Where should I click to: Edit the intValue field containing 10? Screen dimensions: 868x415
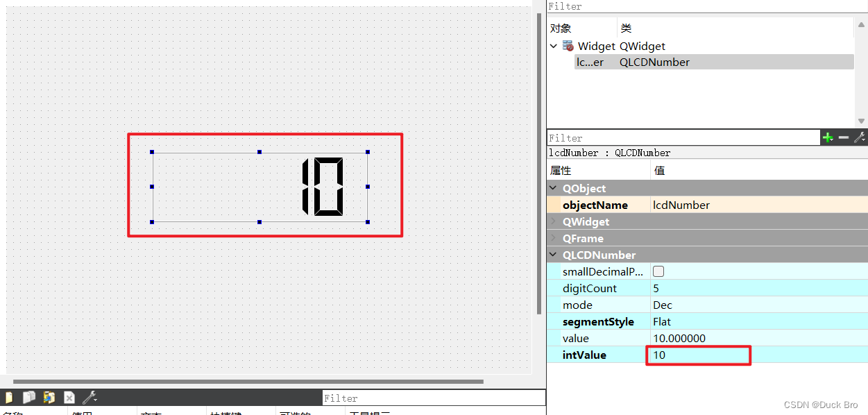697,355
